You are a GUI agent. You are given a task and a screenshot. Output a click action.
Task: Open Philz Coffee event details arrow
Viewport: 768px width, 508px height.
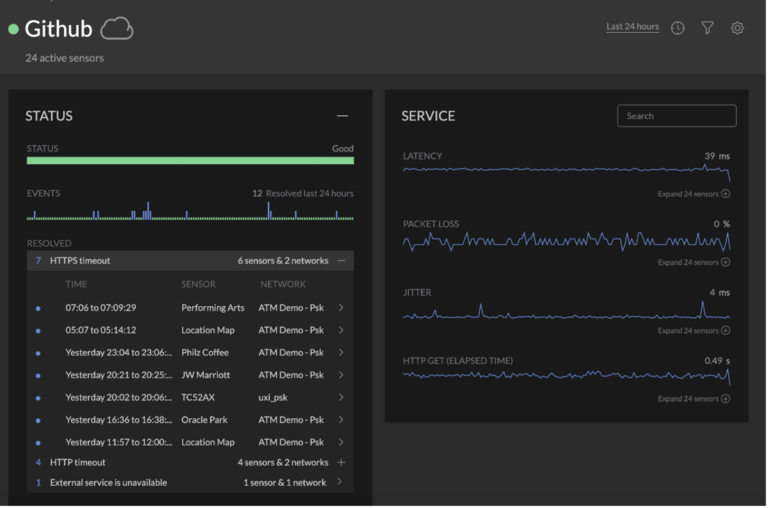[341, 352]
